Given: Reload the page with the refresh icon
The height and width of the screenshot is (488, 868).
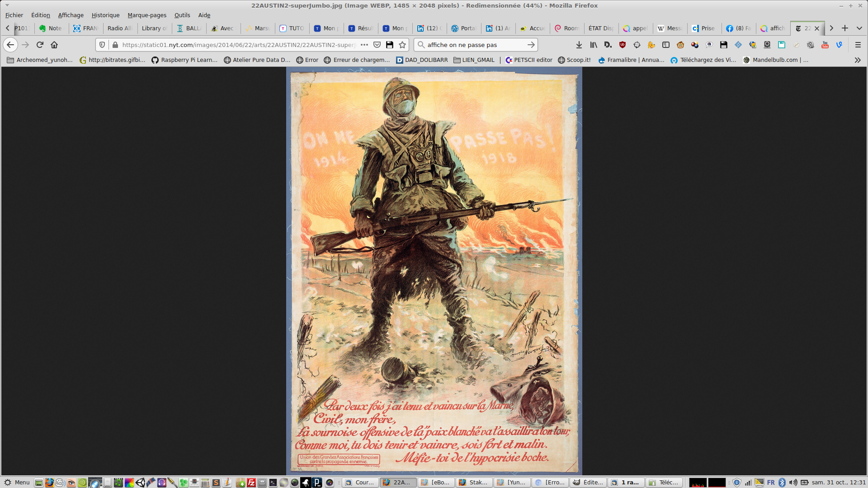Looking at the screenshot, I should [x=40, y=45].
